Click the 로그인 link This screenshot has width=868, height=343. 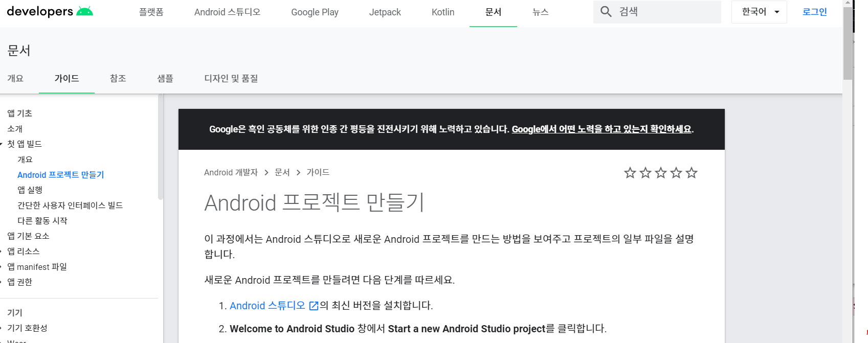815,12
